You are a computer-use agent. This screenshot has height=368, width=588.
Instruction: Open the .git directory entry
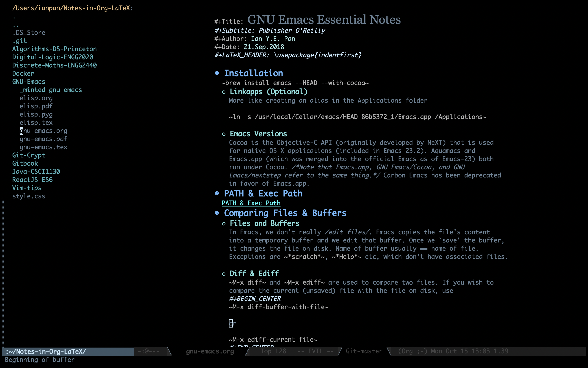tap(19, 41)
